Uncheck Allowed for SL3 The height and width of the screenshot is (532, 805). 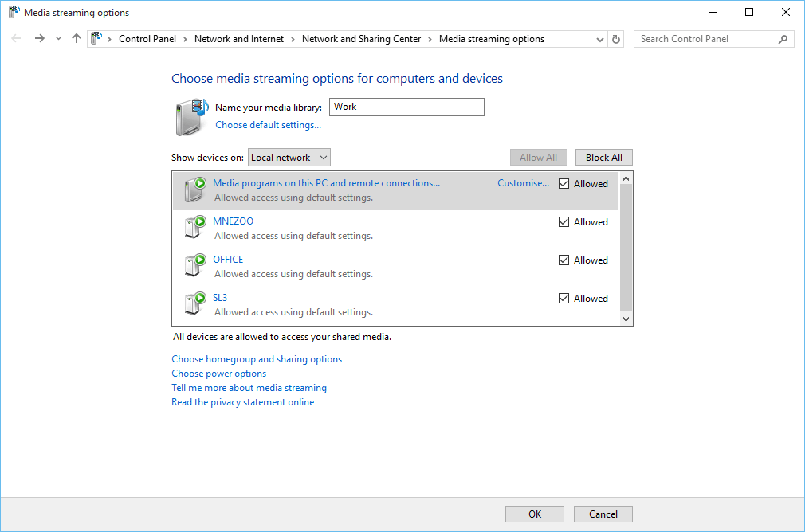tap(563, 298)
